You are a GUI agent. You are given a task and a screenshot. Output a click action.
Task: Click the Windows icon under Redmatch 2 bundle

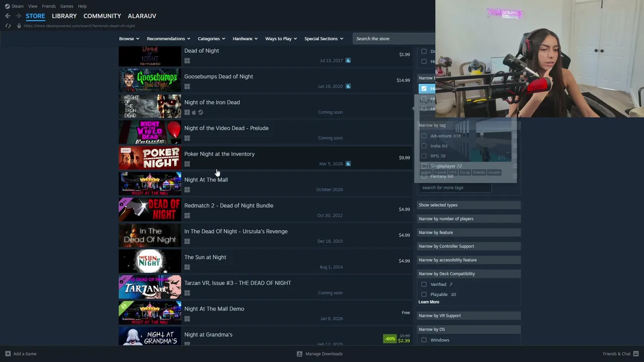(187, 216)
